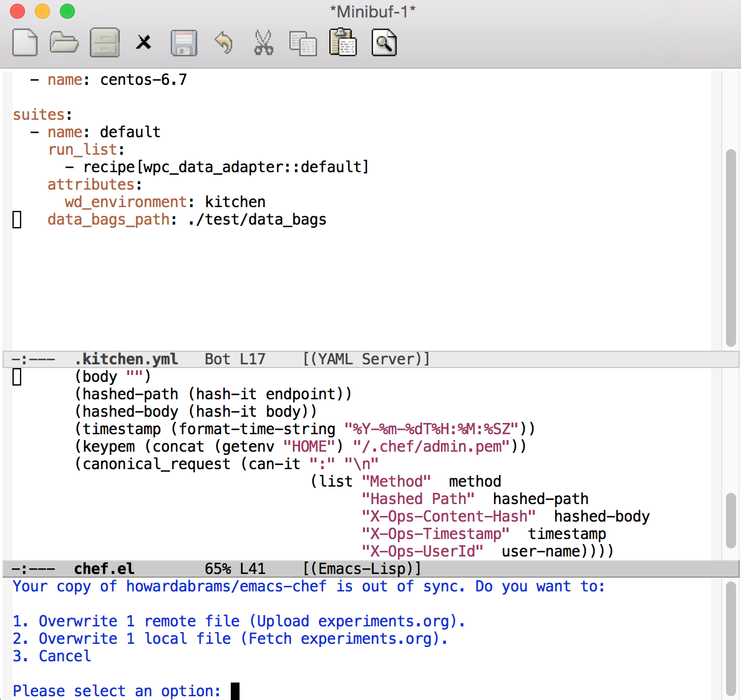Click the '(hashed-path (hash-it endpoint))' line
Viewport: 741px width, 700px height.
[213, 394]
